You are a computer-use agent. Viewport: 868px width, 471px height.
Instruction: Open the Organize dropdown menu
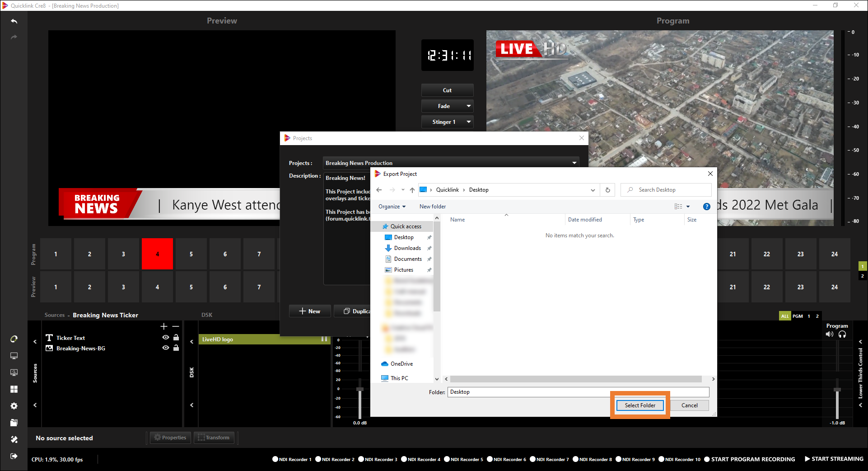[x=392, y=207]
